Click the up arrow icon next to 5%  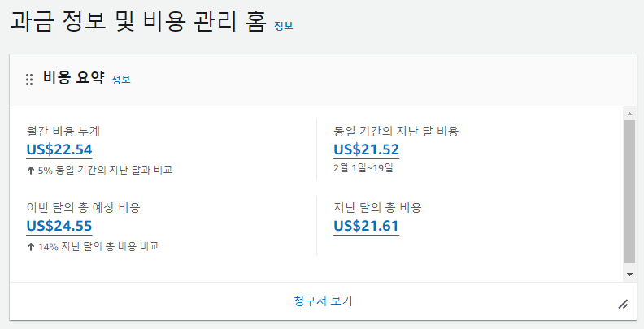(x=30, y=171)
